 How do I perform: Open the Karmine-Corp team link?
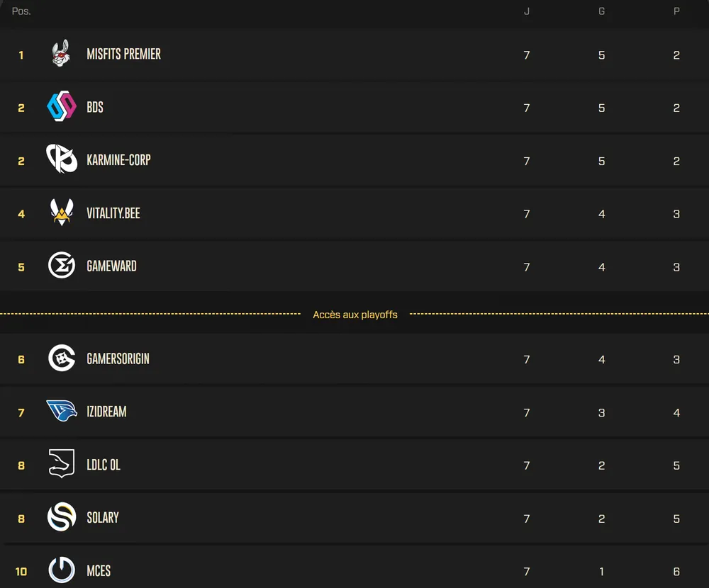pos(118,160)
